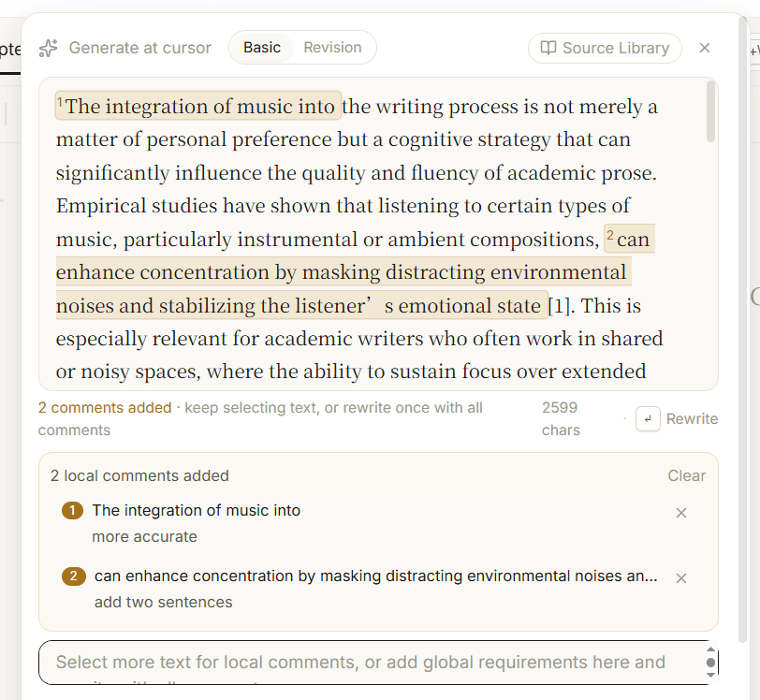
Task: Click the input field up arrow
Action: point(710,649)
